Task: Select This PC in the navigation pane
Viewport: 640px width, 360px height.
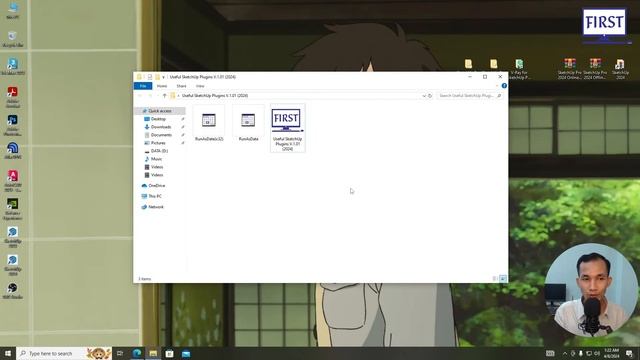Action: (155, 196)
